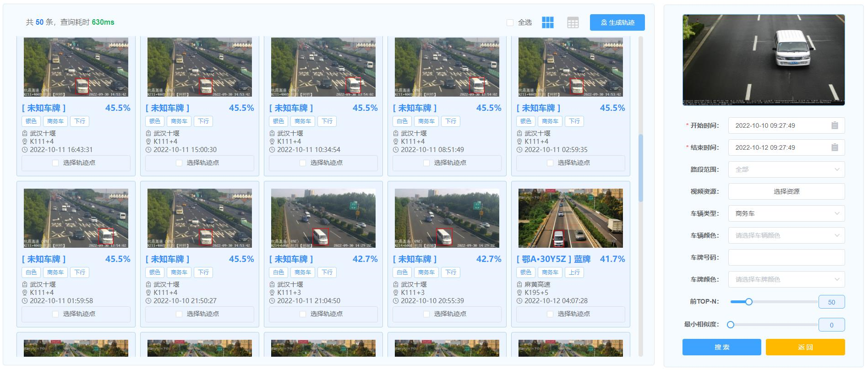Click 生成轨迹 generate track button
Viewport: 868px width, 370px height.
617,22
